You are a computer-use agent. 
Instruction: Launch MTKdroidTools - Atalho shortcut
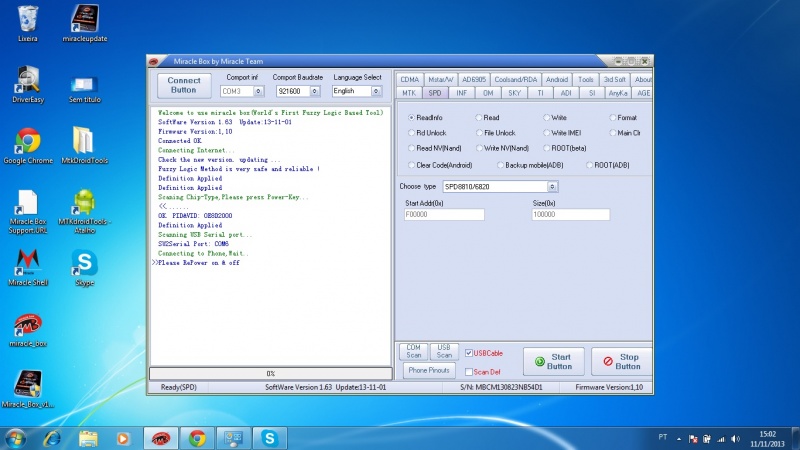85,211
